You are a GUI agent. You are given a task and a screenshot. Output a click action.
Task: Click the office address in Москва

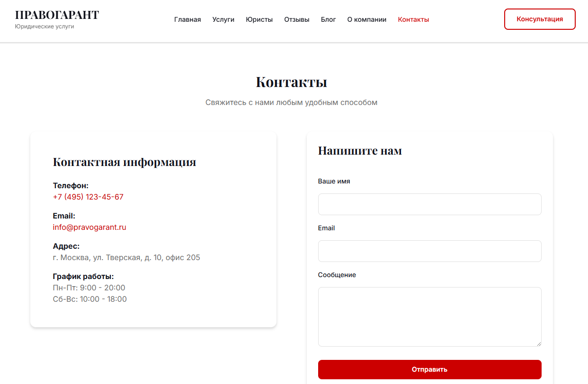tap(126, 257)
